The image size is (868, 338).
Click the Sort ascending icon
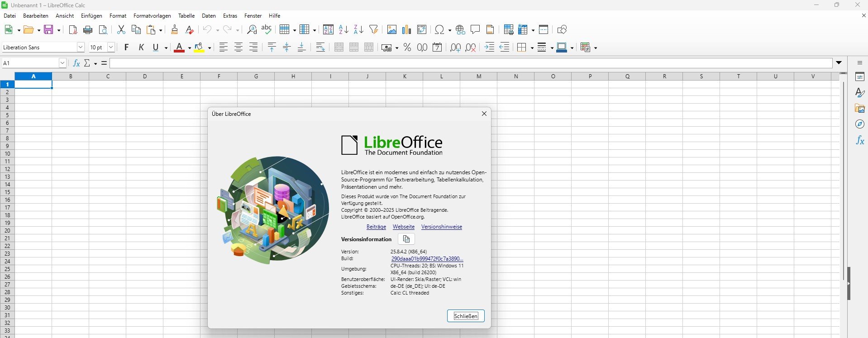coord(343,30)
